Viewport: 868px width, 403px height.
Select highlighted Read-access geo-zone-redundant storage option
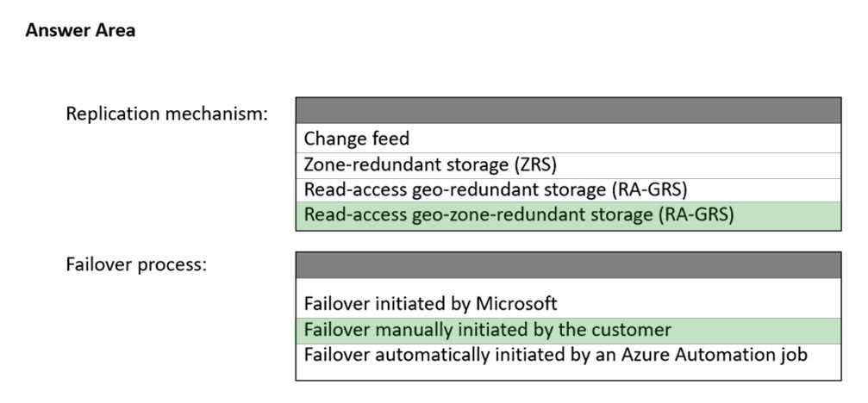518,215
